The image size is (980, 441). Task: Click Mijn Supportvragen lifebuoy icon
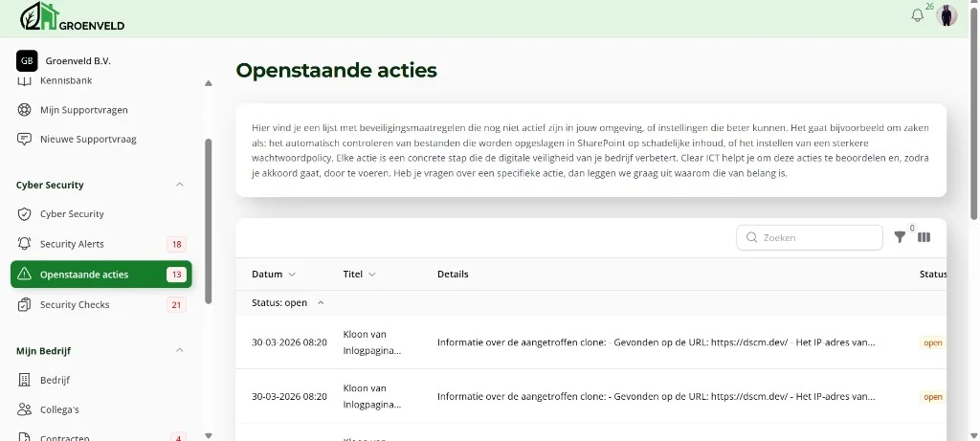click(24, 110)
